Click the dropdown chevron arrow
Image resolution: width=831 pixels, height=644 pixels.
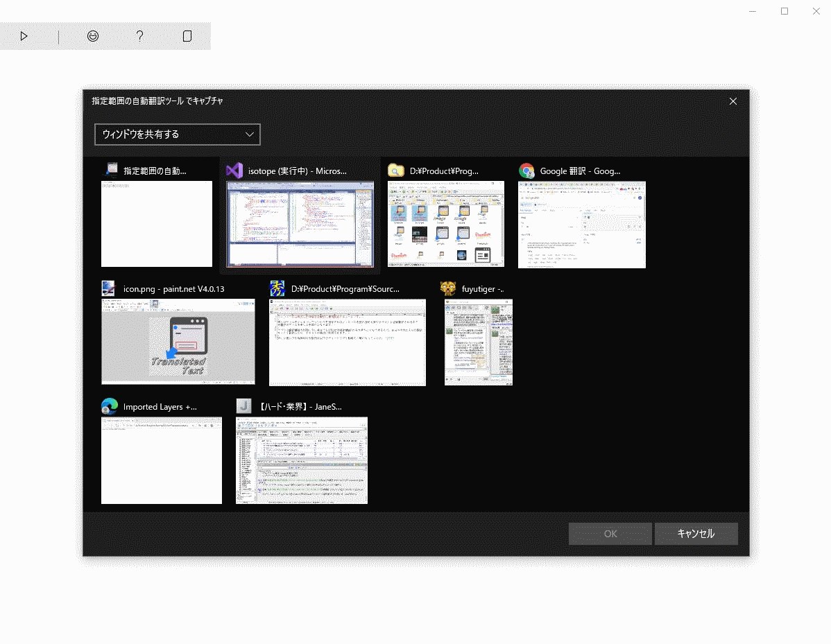coord(249,134)
